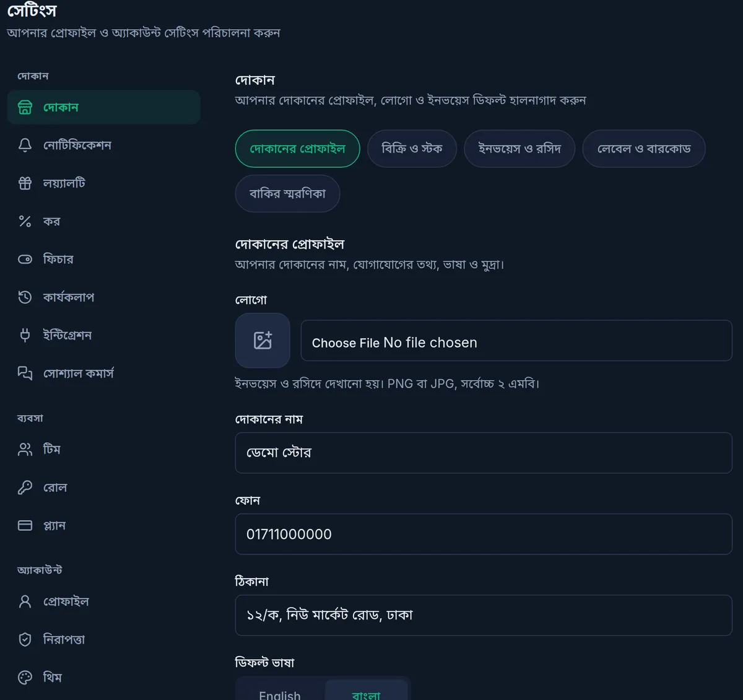This screenshot has width=743, height=700.
Task: Open the ফিচার settings page
Action: click(104, 259)
